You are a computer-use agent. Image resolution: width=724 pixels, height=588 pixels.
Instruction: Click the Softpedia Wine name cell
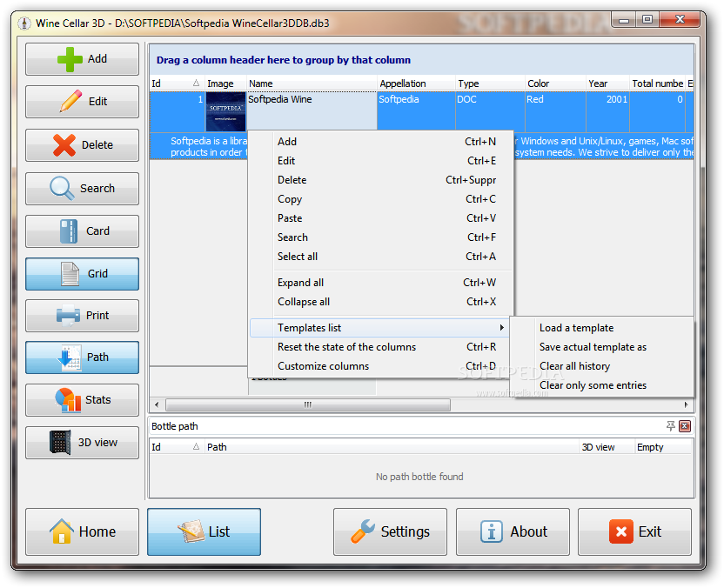(312, 111)
